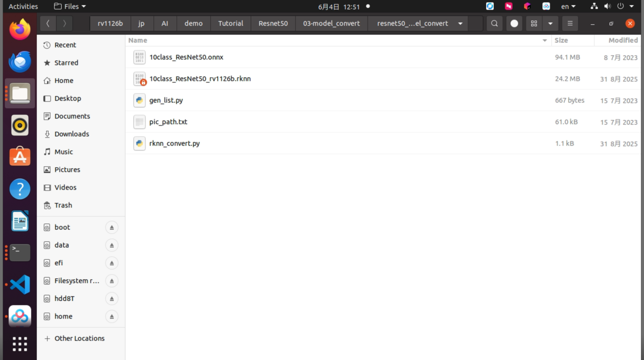Eject the boot volume

point(112,227)
